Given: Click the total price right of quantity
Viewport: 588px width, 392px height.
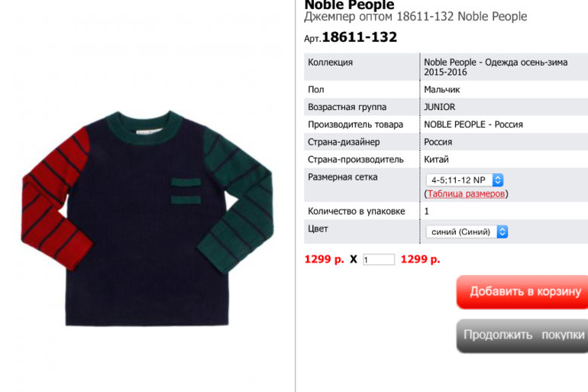Looking at the screenshot, I should click(420, 259).
